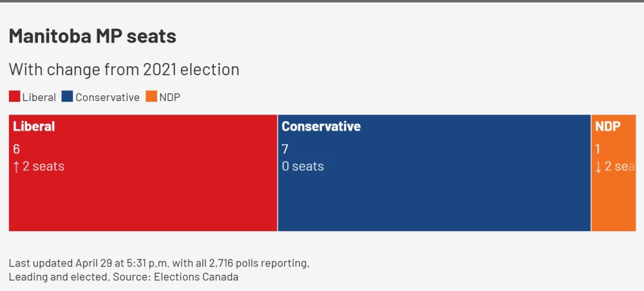Click the Liberal "2 seats" change text
This screenshot has width=644, height=291.
43,167
